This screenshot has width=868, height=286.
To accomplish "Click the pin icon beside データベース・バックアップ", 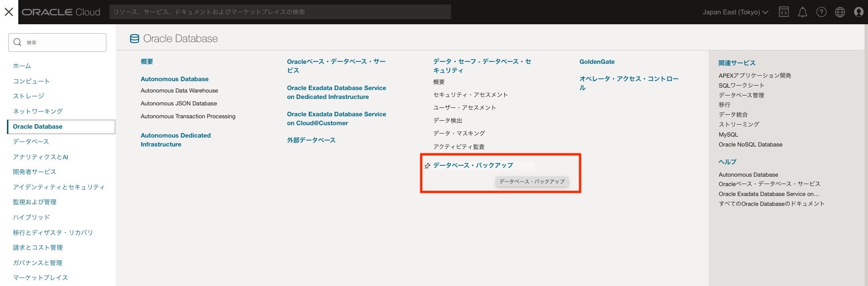I will coord(427,166).
